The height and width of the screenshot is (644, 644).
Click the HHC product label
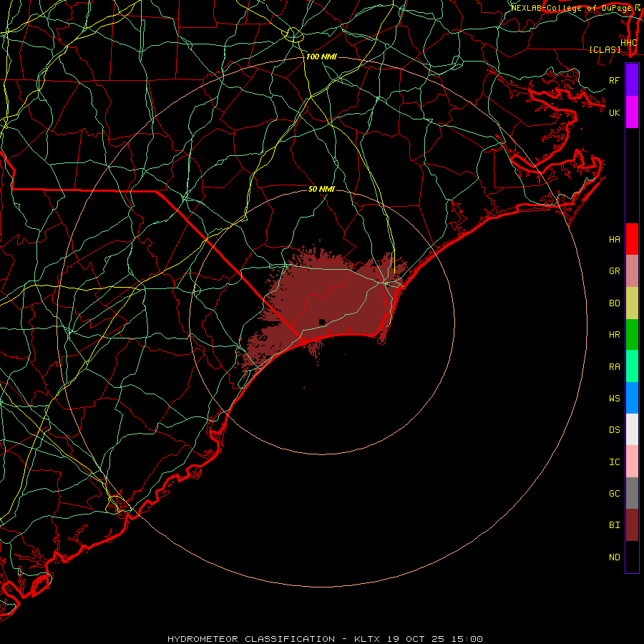pyautogui.click(x=628, y=43)
